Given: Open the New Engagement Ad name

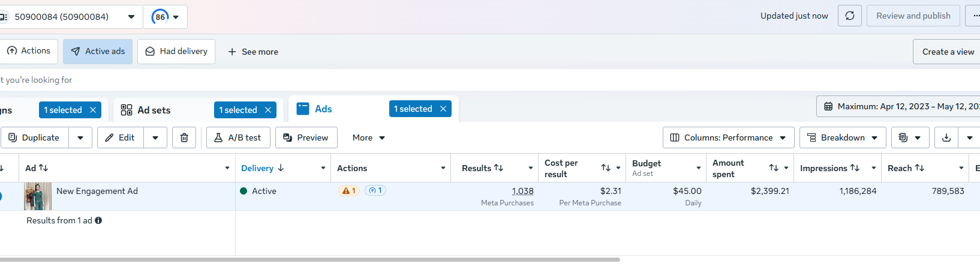Looking at the screenshot, I should [97, 191].
